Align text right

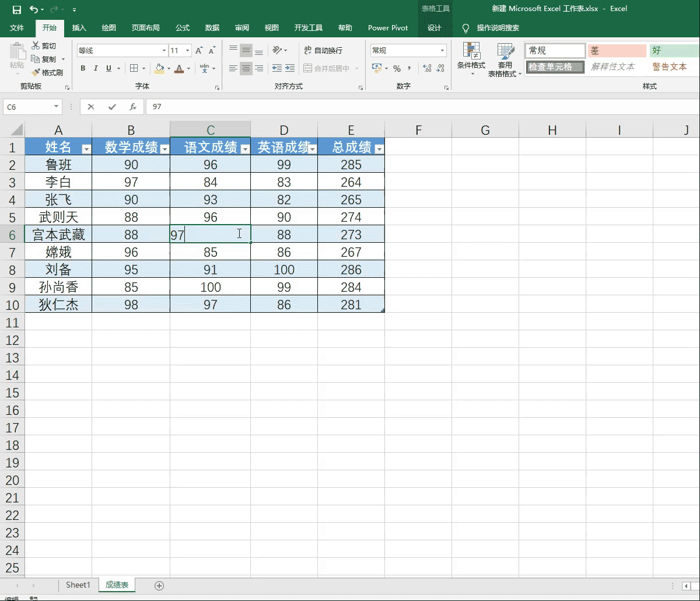(x=259, y=68)
